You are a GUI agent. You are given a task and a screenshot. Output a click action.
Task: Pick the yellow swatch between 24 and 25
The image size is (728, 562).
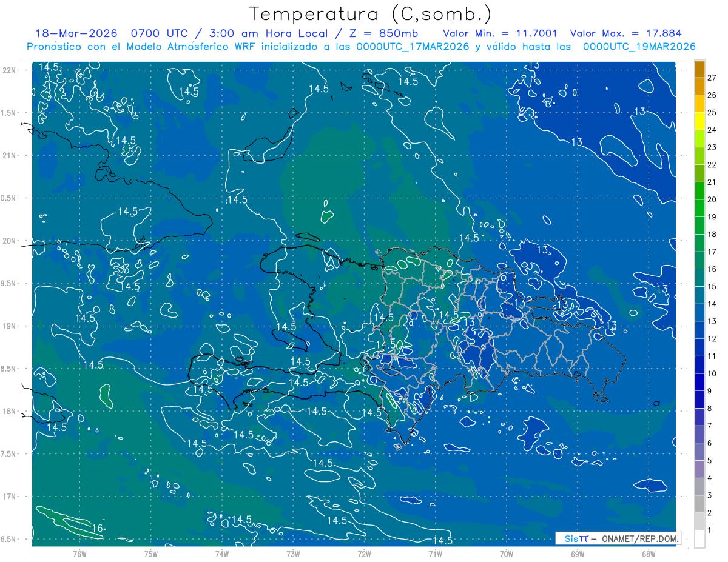click(x=699, y=121)
